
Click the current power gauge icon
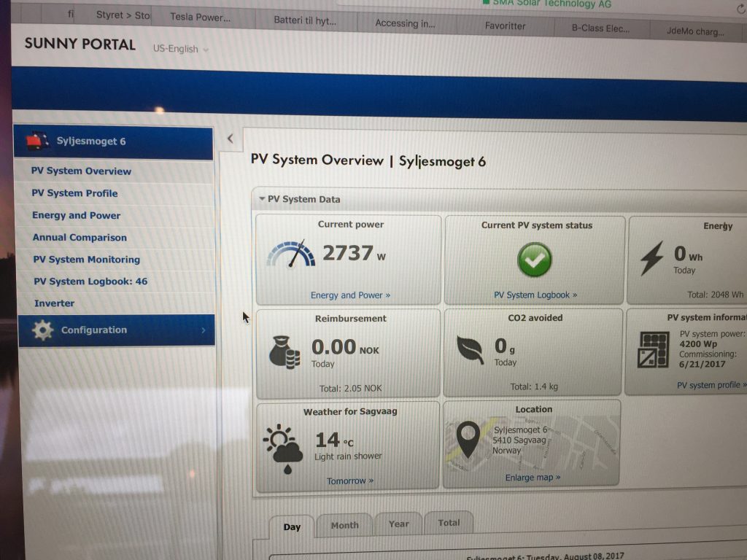[291, 254]
